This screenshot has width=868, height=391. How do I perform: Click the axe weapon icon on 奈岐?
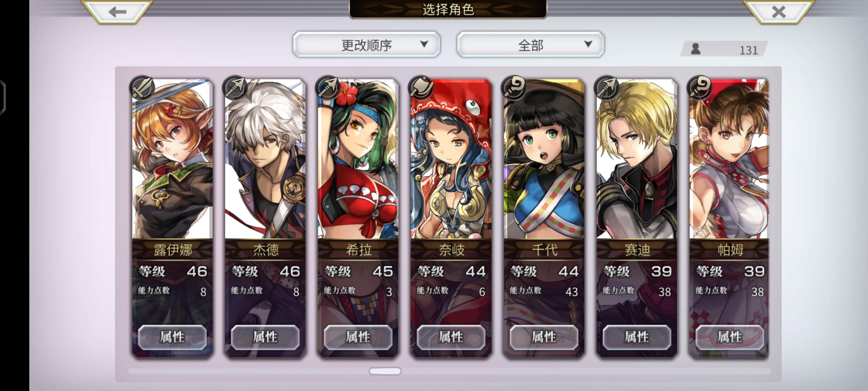point(421,88)
